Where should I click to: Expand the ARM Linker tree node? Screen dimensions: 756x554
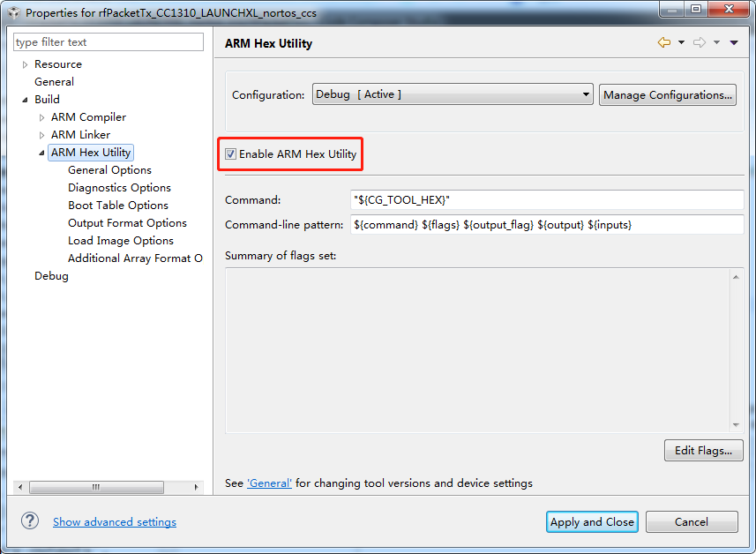(x=41, y=135)
